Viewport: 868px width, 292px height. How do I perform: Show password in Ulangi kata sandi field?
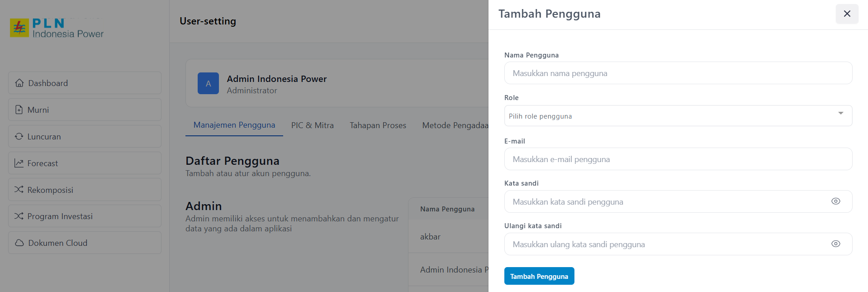pyautogui.click(x=835, y=244)
